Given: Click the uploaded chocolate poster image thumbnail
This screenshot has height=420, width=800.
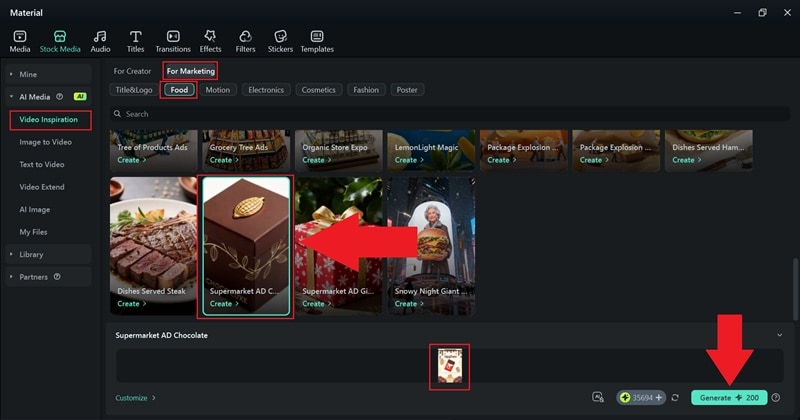Looking at the screenshot, I should (x=449, y=366).
